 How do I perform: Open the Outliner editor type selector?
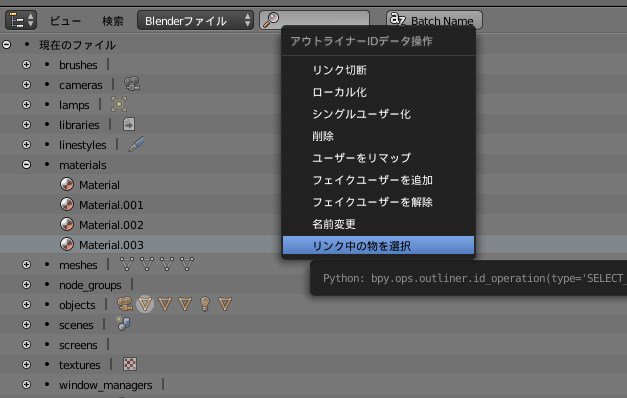(x=21, y=20)
